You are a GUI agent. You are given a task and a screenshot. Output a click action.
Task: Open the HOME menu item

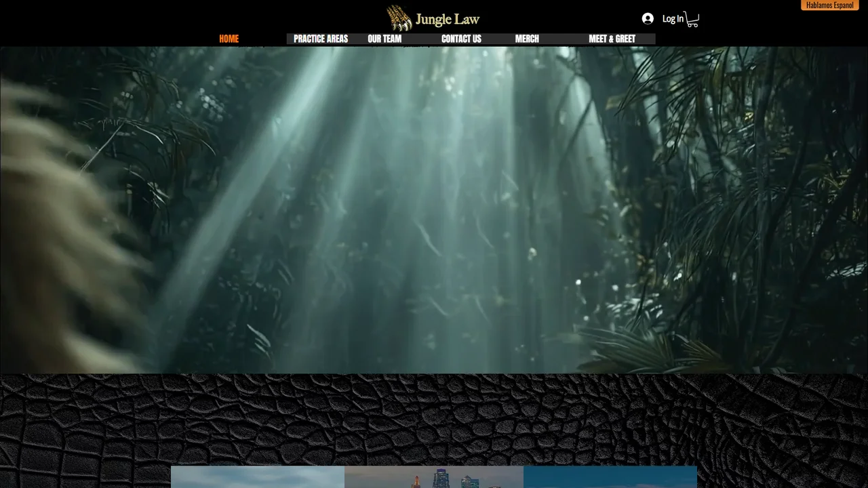pyautogui.click(x=229, y=39)
